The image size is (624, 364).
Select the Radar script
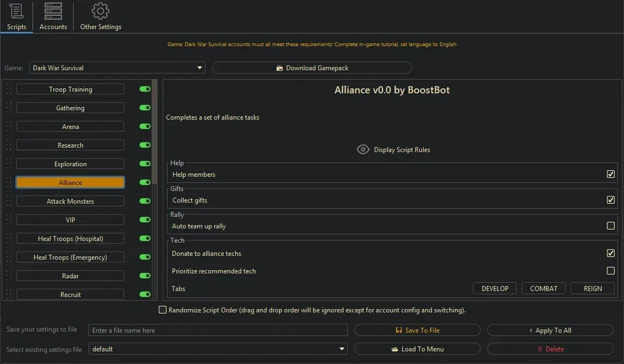70,276
